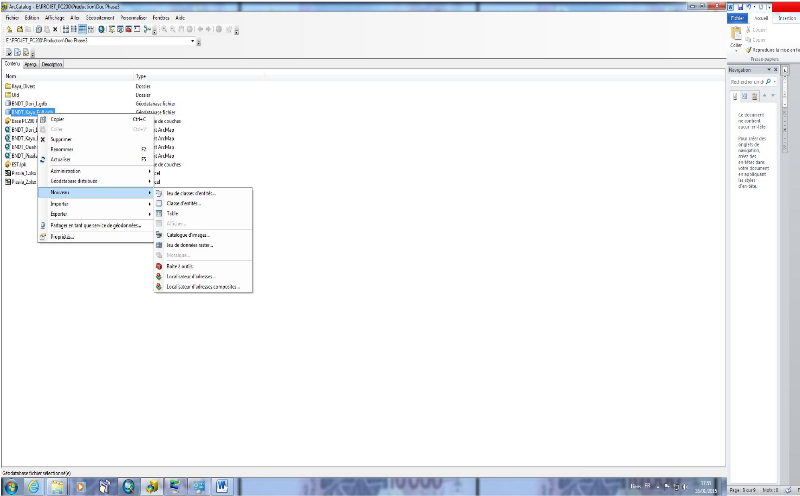The width and height of the screenshot is (800, 496).
Task: Switch to the Description tab
Action: tap(52, 64)
